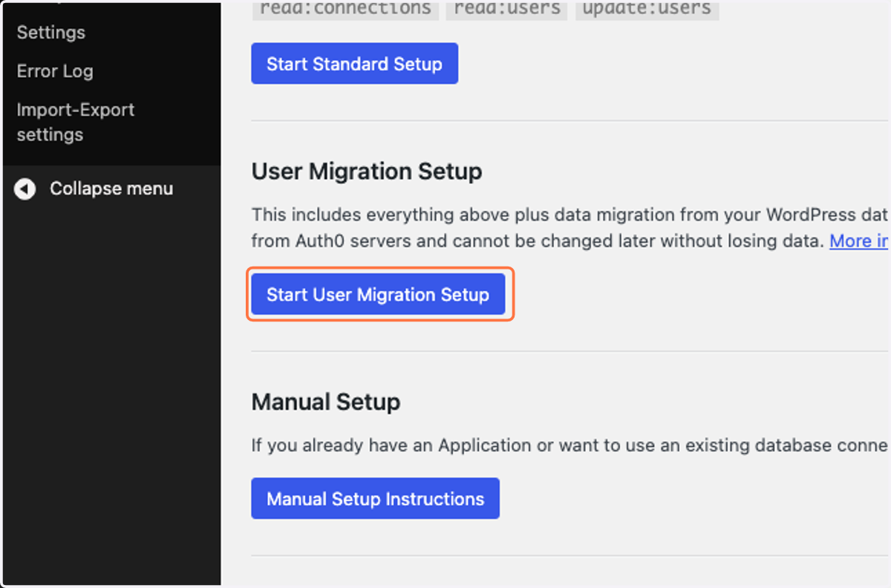Image resolution: width=891 pixels, height=588 pixels.
Task: Click the text starting 'This includes everything above'
Action: tap(569, 228)
